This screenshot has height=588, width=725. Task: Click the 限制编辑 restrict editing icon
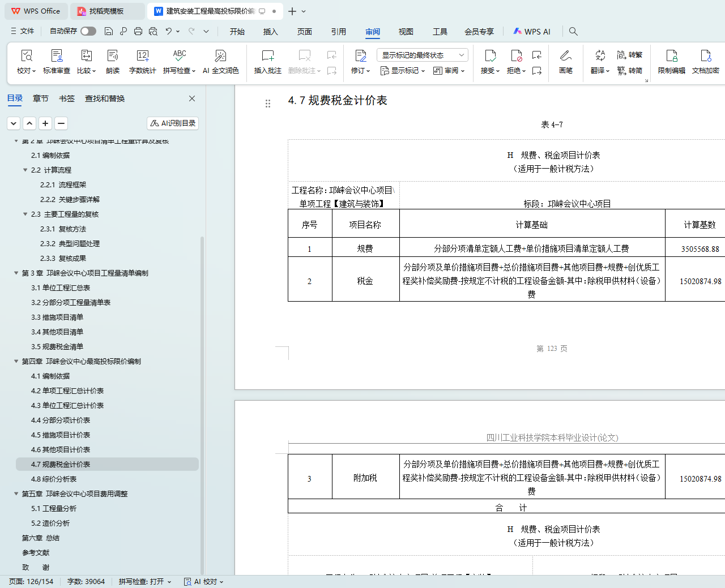671,56
